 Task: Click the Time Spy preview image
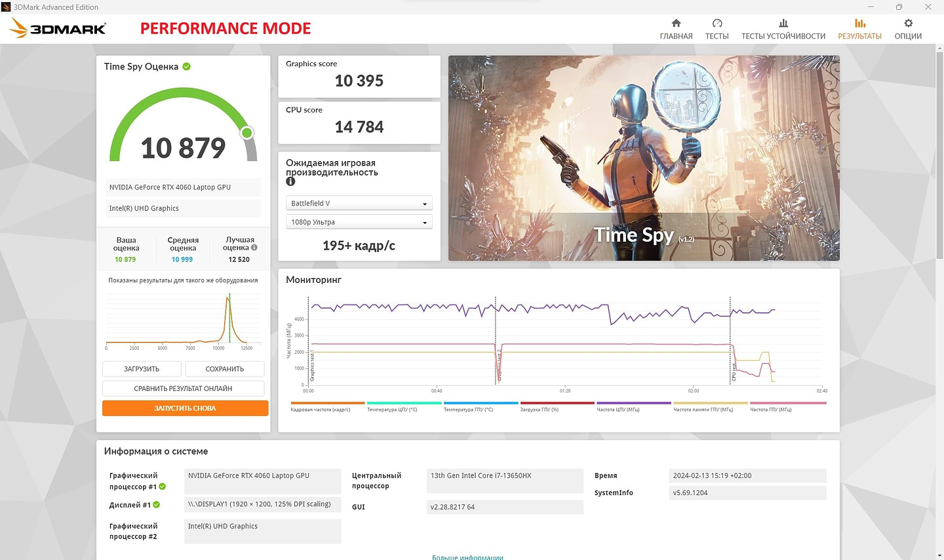pyautogui.click(x=644, y=158)
